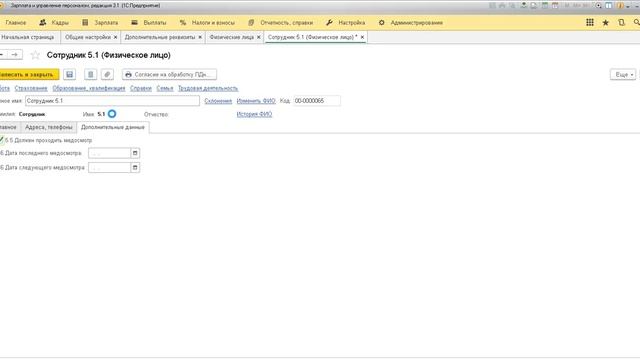Open the Справки link
Screen dimensions: 640x360
pos(141,88)
